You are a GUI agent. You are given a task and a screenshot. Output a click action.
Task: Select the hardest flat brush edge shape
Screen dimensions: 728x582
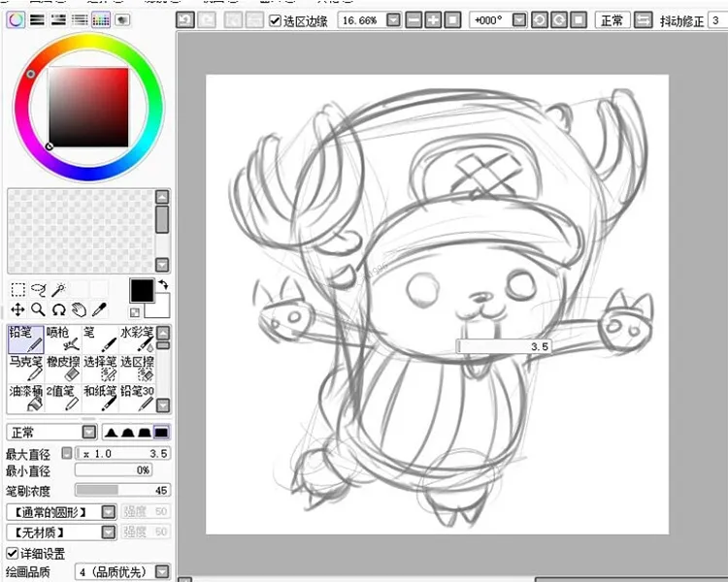click(x=161, y=433)
